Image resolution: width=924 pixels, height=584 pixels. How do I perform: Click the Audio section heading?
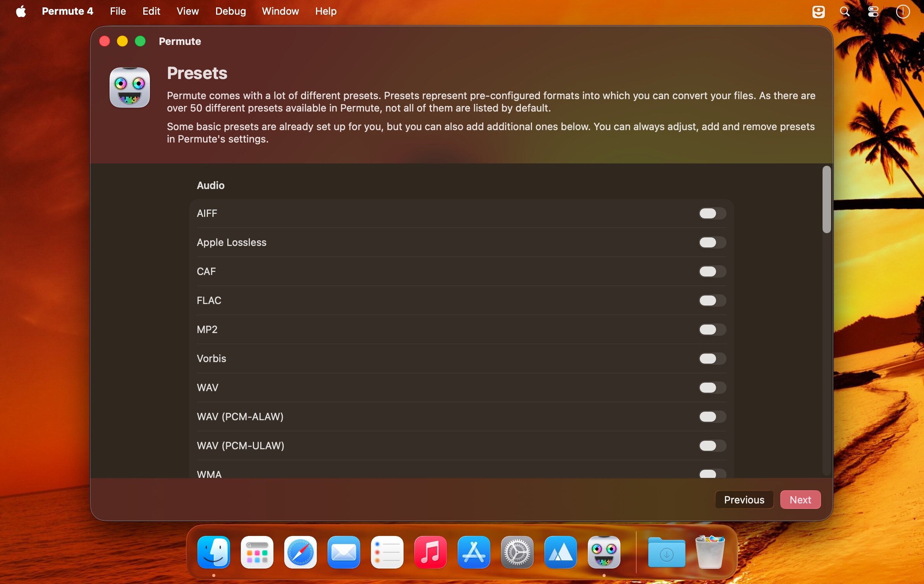click(211, 186)
